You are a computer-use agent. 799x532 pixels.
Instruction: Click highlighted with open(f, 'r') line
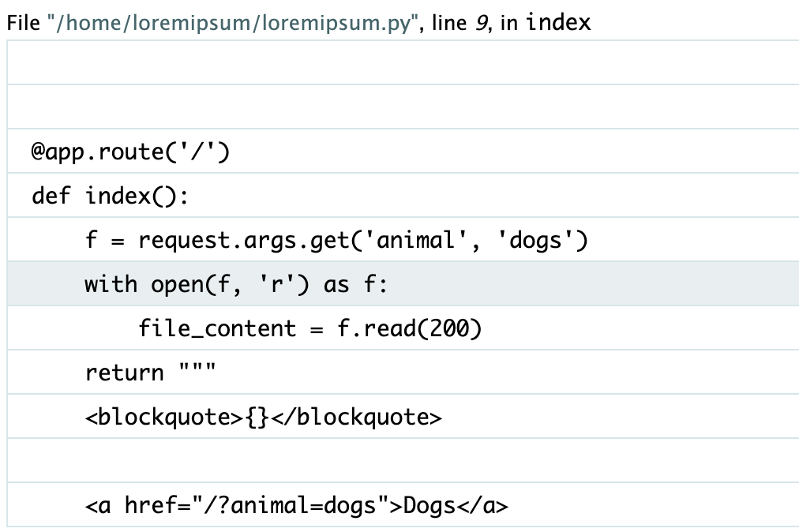click(403, 284)
